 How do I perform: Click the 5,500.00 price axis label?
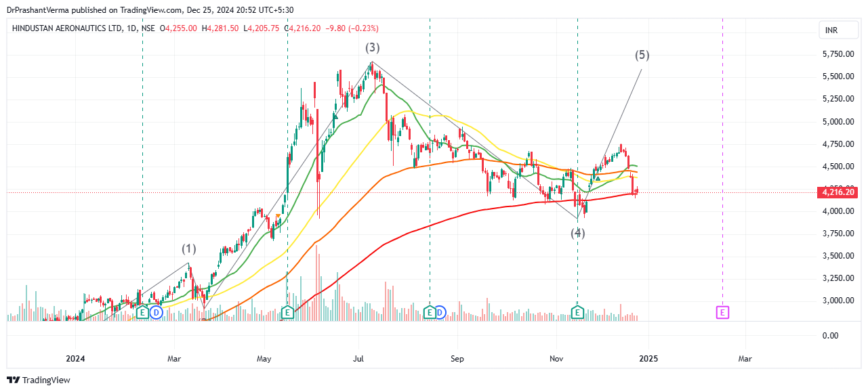(838, 77)
